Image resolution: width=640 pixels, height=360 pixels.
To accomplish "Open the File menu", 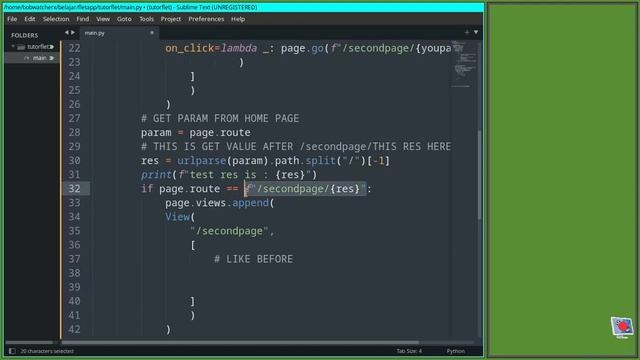I will pyautogui.click(x=12, y=19).
